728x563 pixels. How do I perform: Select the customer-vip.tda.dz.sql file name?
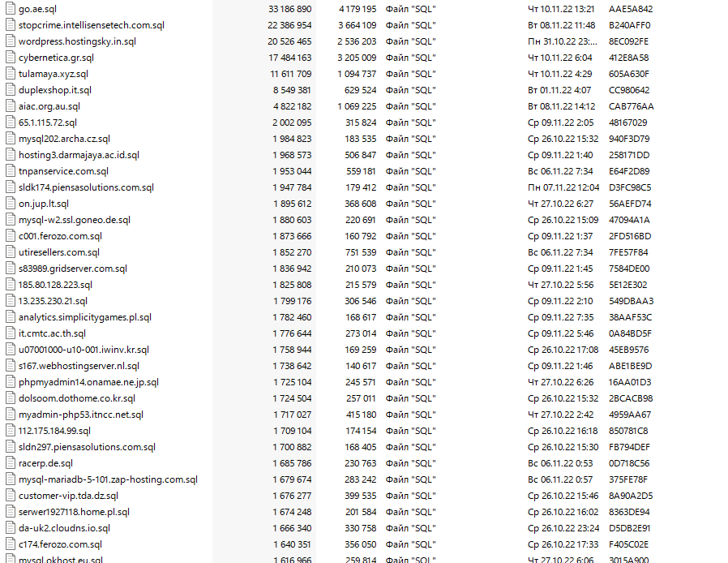[x=68, y=496]
